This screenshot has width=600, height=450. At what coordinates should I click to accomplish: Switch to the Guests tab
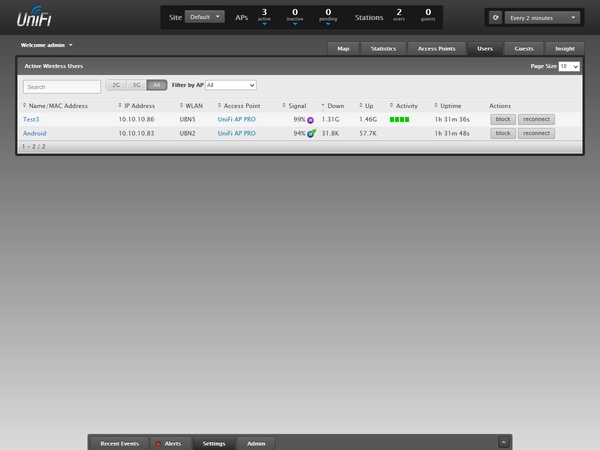tap(524, 49)
